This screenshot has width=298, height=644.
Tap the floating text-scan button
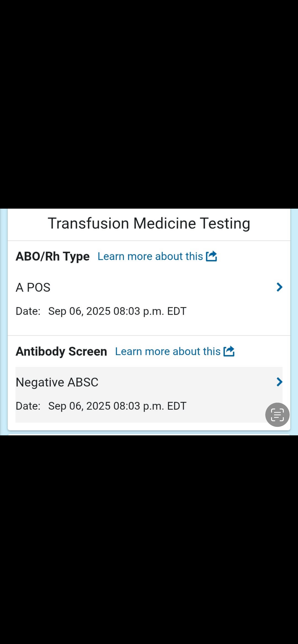277,414
